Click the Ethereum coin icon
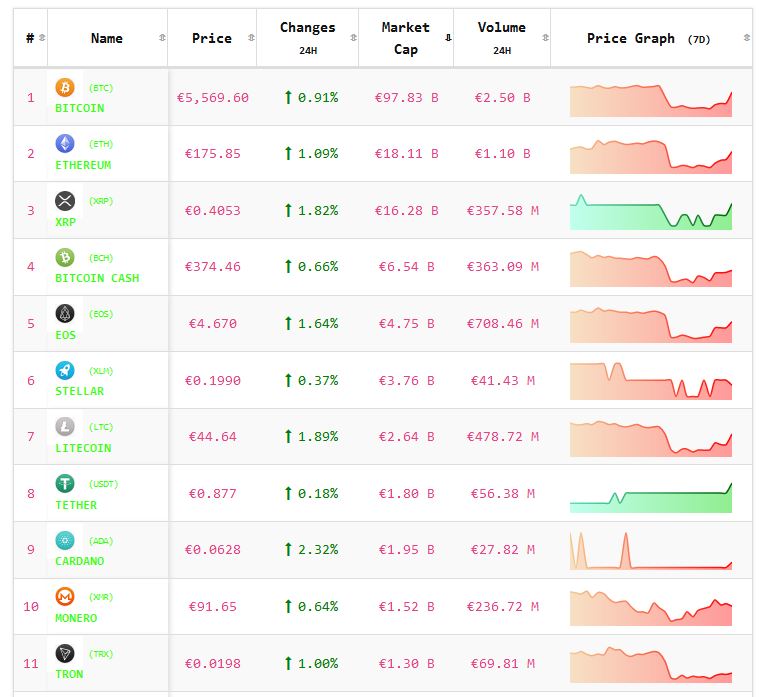This screenshot has width=761, height=697. 65,144
